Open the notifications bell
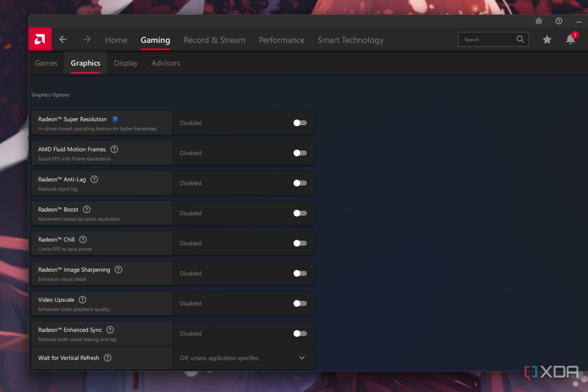The width and height of the screenshot is (588, 392). click(570, 39)
